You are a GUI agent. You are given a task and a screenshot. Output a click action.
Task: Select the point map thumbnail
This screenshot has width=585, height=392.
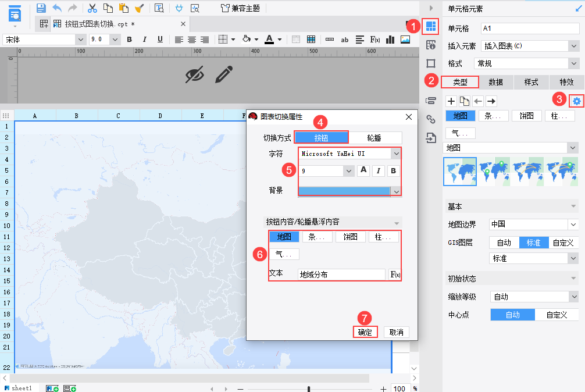coord(494,172)
